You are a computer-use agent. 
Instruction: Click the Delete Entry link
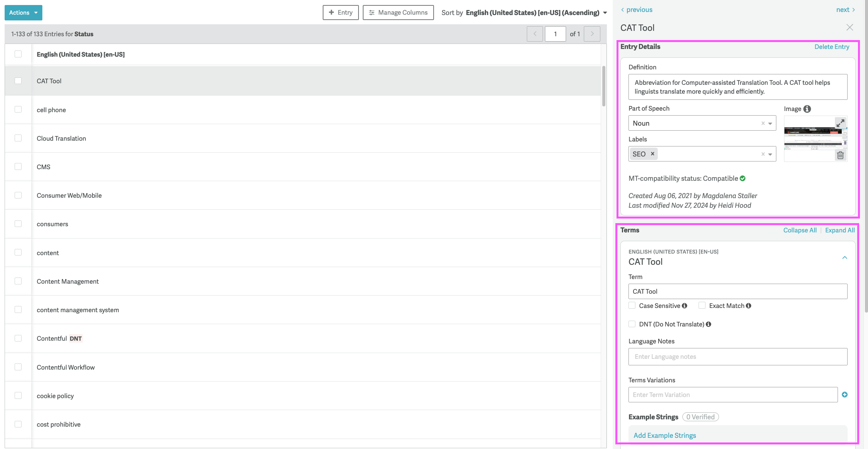click(831, 47)
